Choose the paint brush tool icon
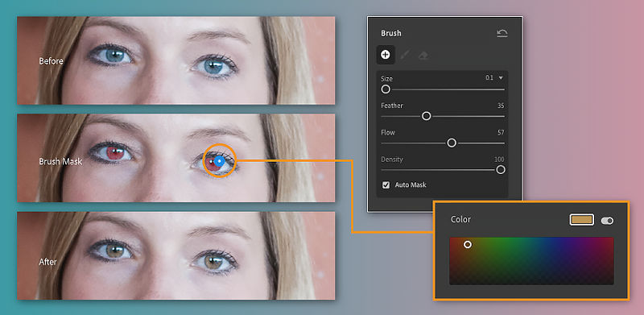 (405, 55)
